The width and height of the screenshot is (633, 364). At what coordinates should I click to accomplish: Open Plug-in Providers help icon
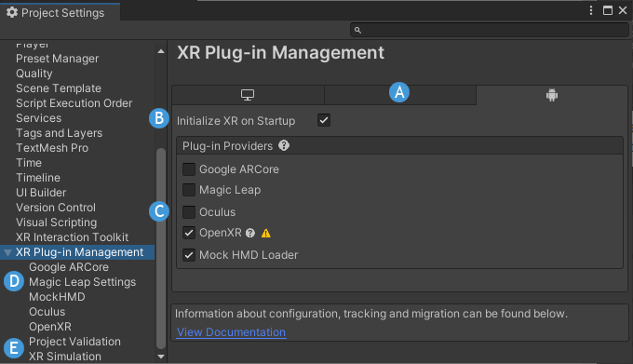pyautogui.click(x=284, y=145)
